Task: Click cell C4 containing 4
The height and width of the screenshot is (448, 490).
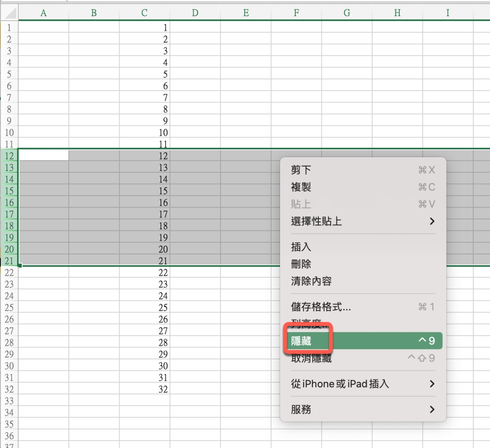Action: pos(145,62)
